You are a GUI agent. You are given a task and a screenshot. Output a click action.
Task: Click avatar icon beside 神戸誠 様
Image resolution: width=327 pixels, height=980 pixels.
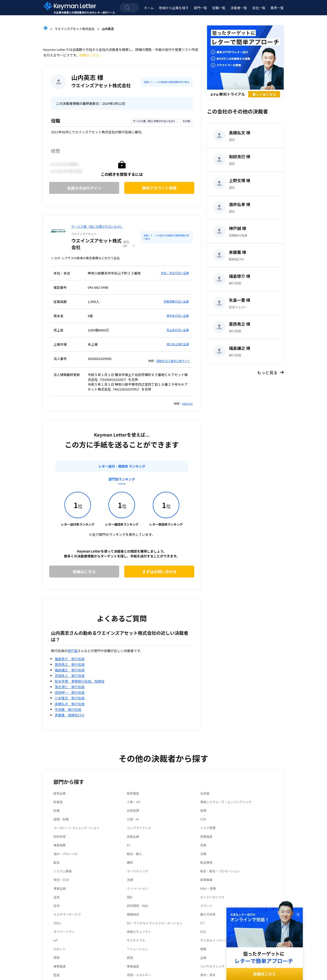point(219,231)
